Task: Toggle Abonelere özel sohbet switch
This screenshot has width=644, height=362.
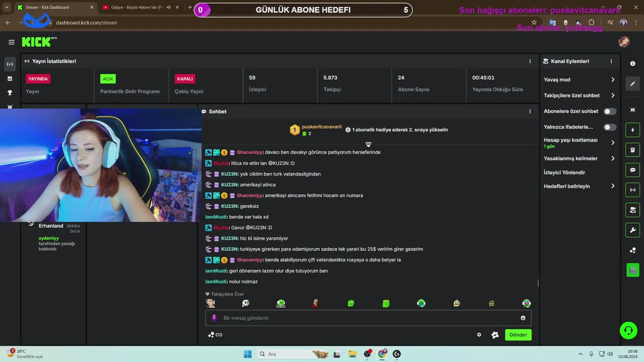Action: [610, 111]
